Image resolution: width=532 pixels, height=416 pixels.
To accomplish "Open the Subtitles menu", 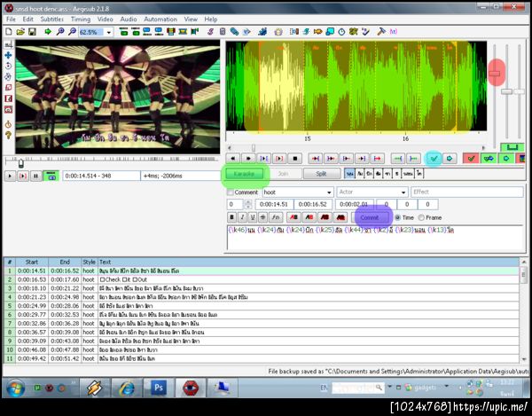I will [52, 20].
